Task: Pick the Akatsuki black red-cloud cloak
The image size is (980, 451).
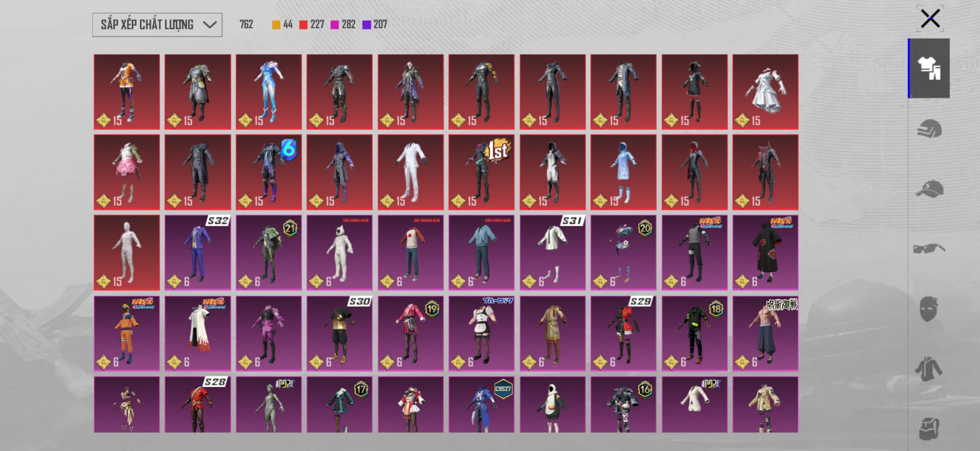Action: point(765,253)
